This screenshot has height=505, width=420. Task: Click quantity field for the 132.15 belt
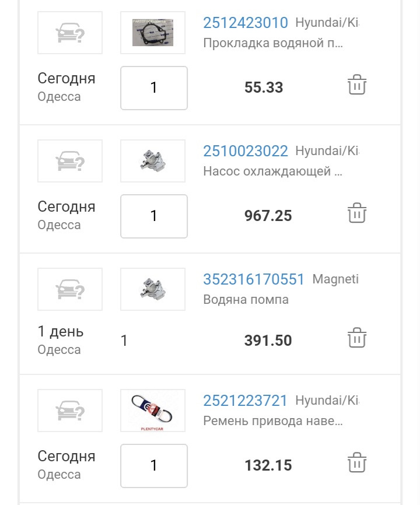[x=154, y=466]
